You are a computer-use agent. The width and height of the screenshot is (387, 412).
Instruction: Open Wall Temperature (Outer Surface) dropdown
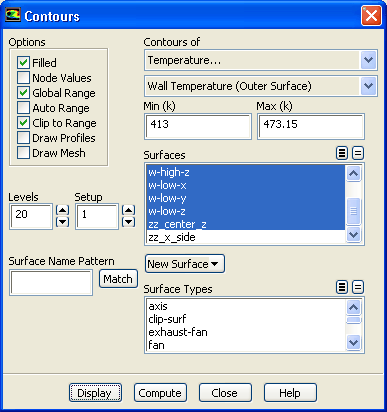coord(368,86)
